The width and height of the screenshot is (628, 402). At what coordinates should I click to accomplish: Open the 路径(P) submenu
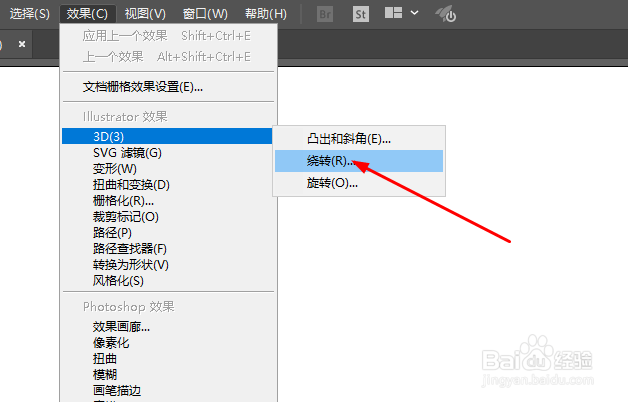(x=167, y=233)
